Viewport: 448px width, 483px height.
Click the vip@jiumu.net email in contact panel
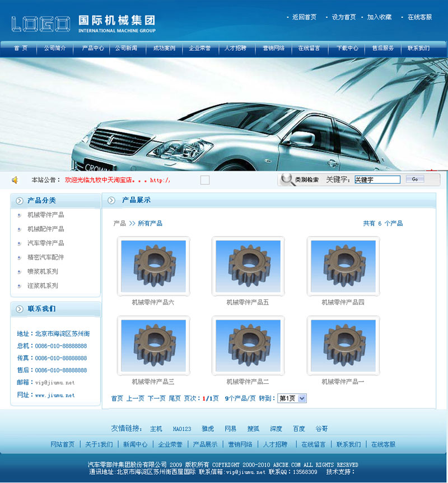55,383
